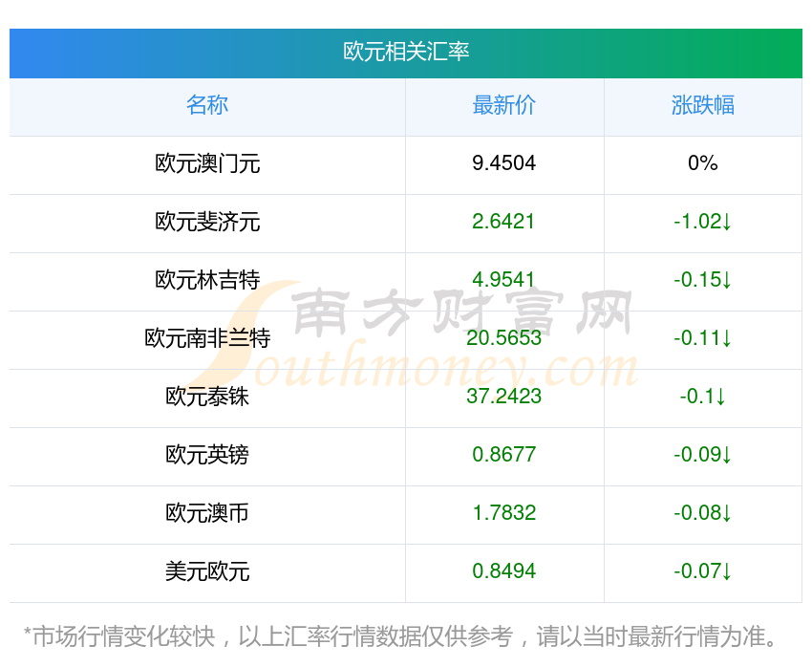Click the 欧元斐济元 row name
Viewport: 812px width, 667px height.
click(207, 222)
